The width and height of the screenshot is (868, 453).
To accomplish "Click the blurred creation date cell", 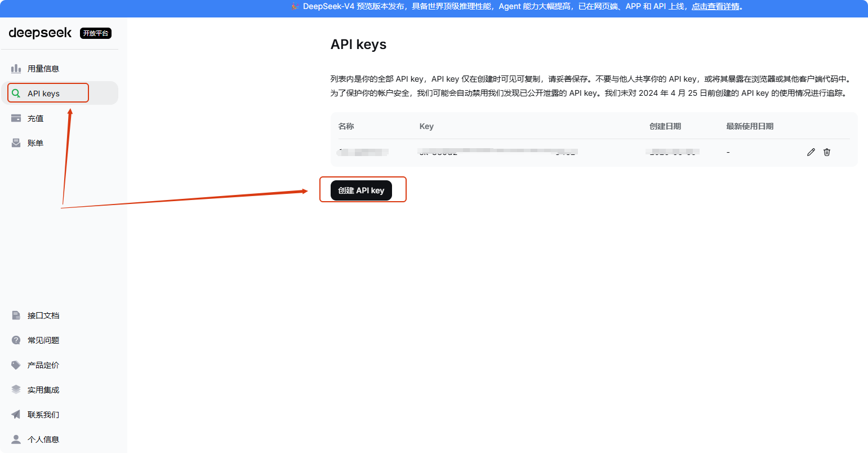I will pos(674,152).
